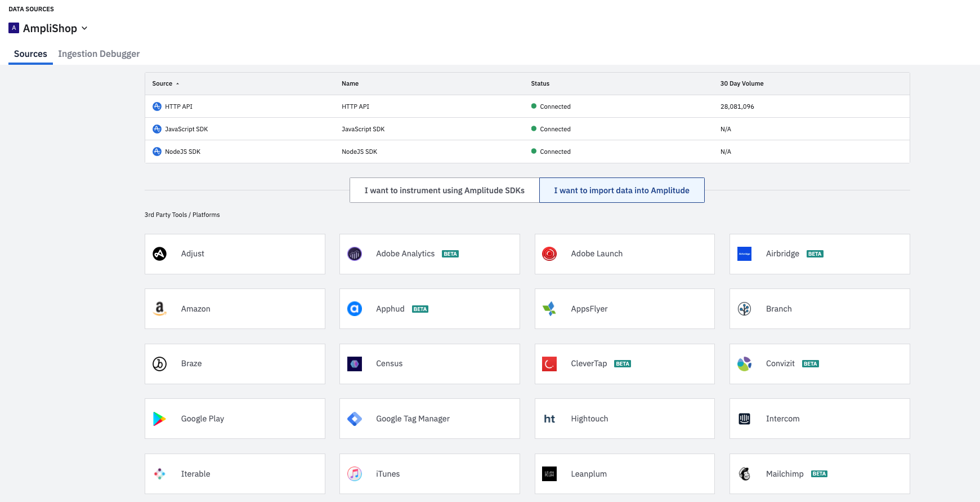
Task: Open the Ingestion Debugger tab
Action: 99,54
